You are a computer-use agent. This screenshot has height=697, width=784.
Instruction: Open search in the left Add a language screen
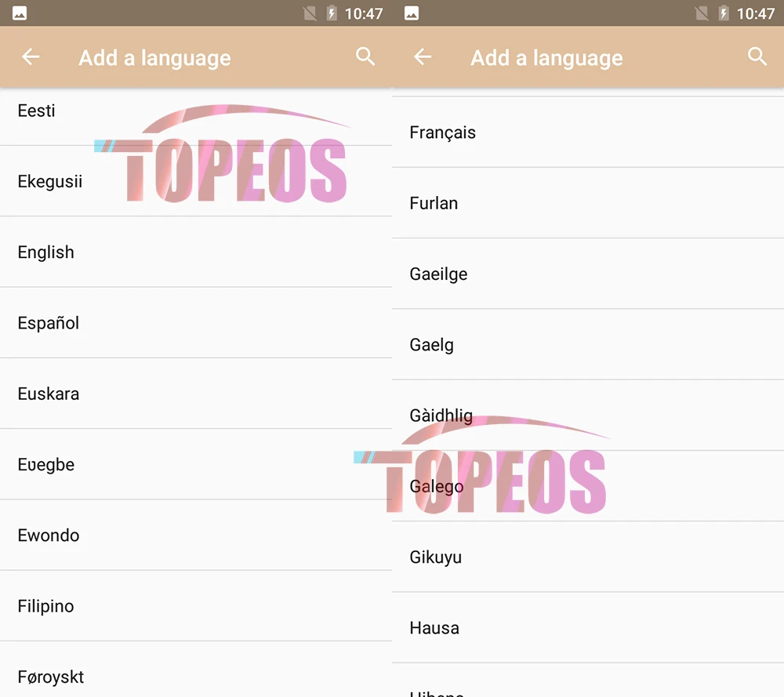click(x=365, y=56)
